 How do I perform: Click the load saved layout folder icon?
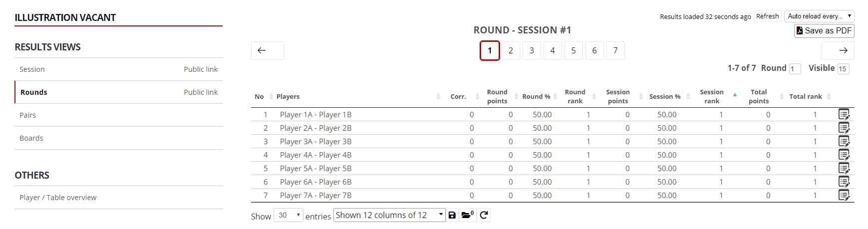468,215
